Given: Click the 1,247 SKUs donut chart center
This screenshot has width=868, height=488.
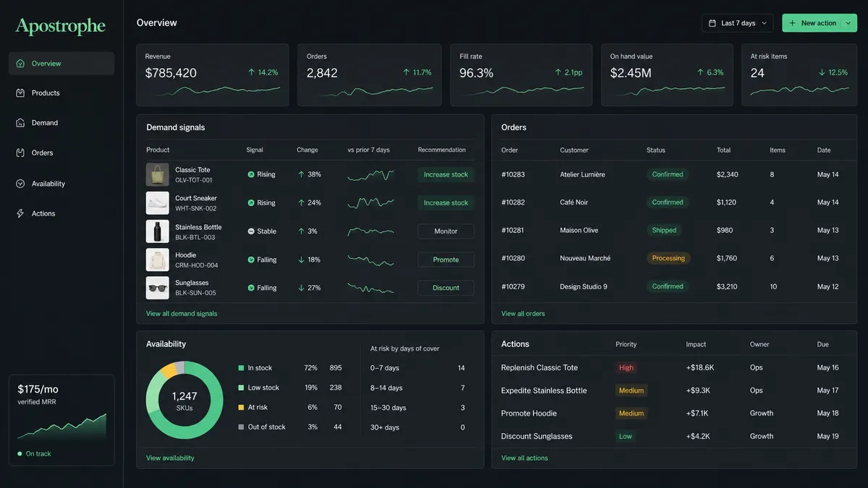Looking at the screenshot, I should [184, 401].
